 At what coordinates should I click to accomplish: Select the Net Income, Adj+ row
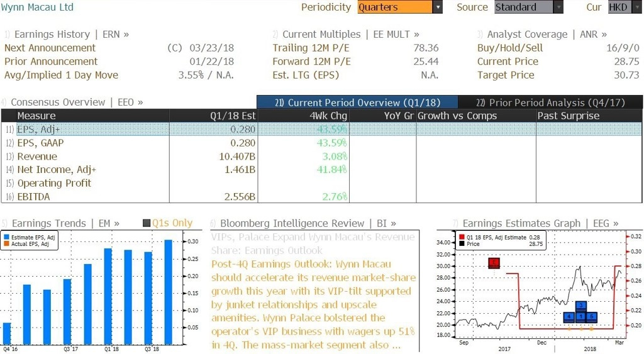click(x=321, y=170)
